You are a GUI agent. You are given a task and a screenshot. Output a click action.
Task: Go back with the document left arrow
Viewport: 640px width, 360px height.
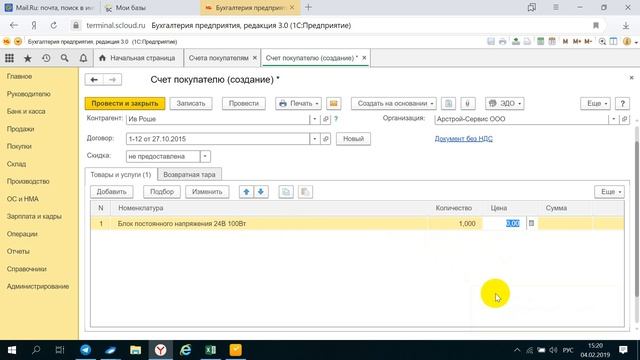(x=94, y=80)
